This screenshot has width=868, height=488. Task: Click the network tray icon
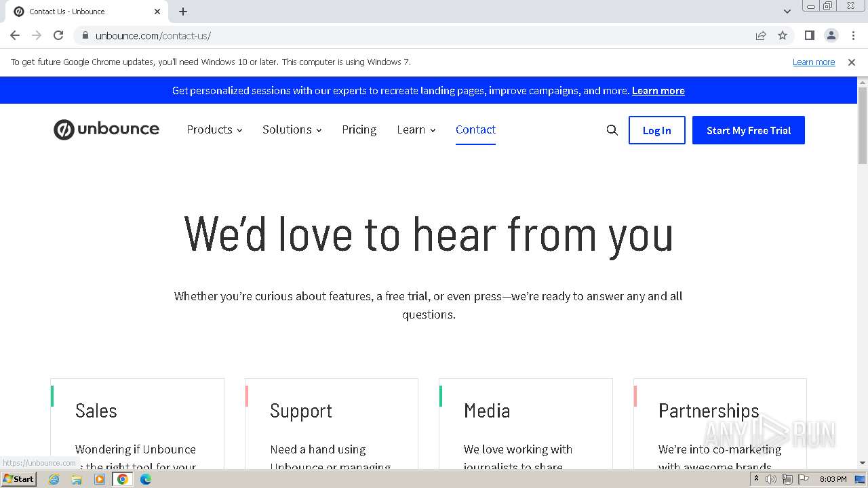[787, 479]
